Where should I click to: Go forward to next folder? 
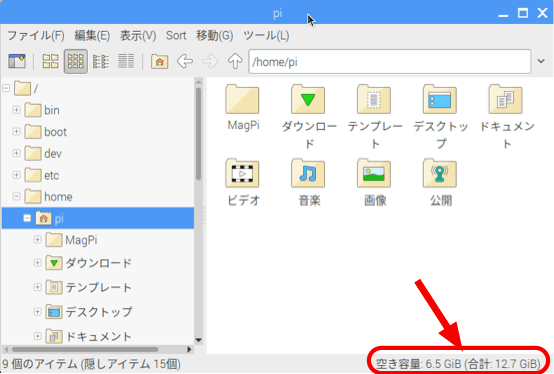tap(210, 61)
